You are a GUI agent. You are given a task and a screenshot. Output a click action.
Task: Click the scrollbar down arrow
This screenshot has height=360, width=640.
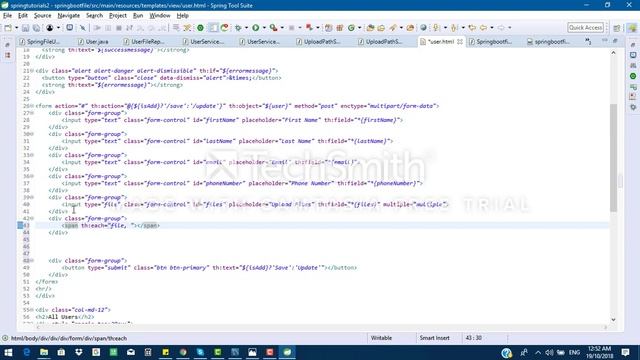[613, 320]
